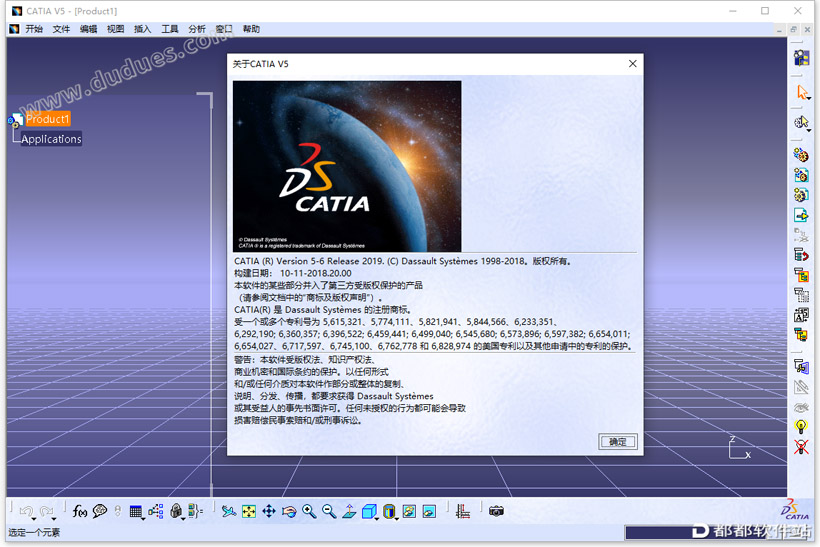Open the 插入 menu

point(142,29)
